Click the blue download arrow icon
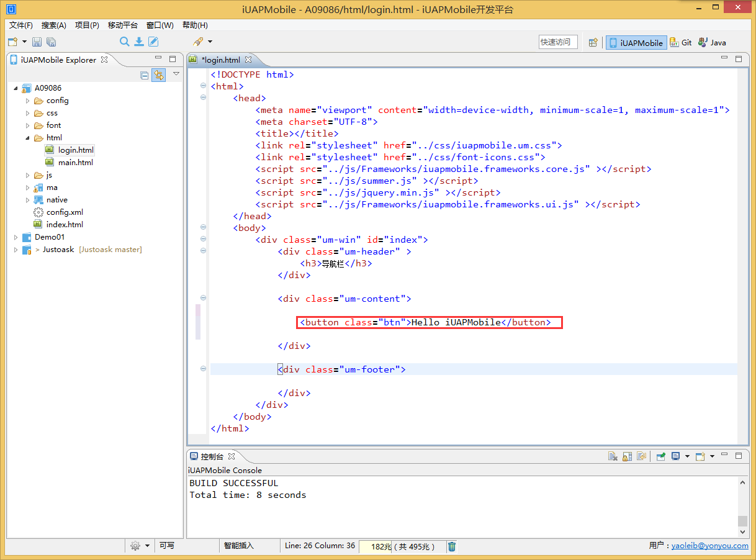The image size is (756, 560). 139,42
